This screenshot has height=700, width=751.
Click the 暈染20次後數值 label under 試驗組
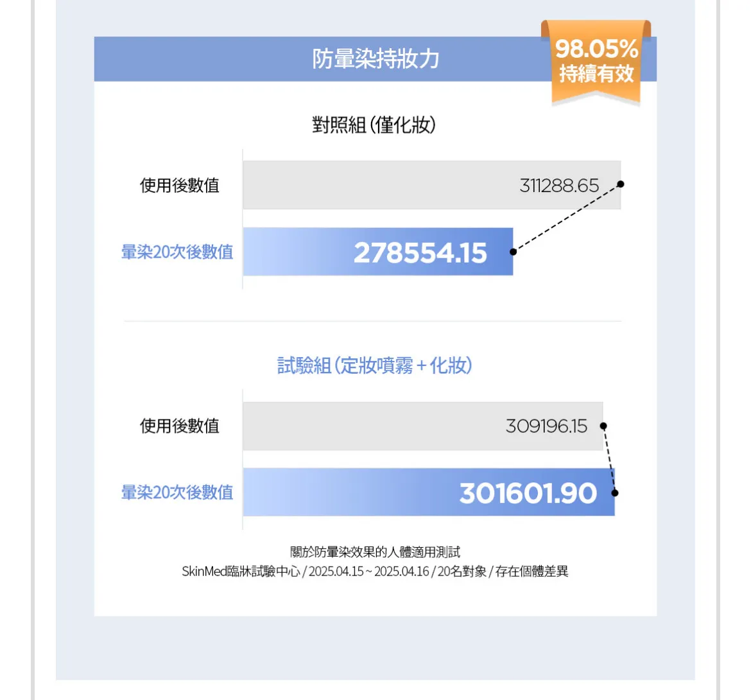(177, 493)
